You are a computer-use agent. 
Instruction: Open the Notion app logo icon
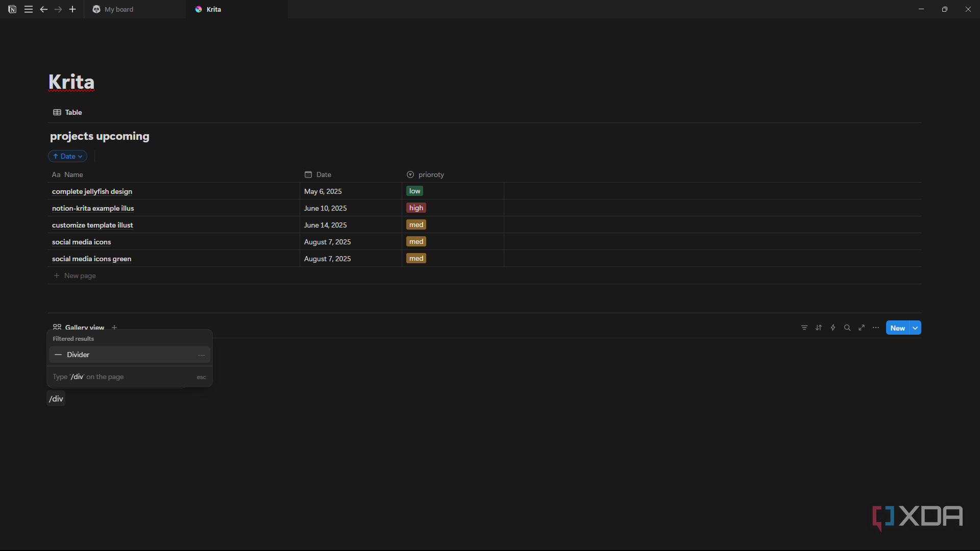12,9
